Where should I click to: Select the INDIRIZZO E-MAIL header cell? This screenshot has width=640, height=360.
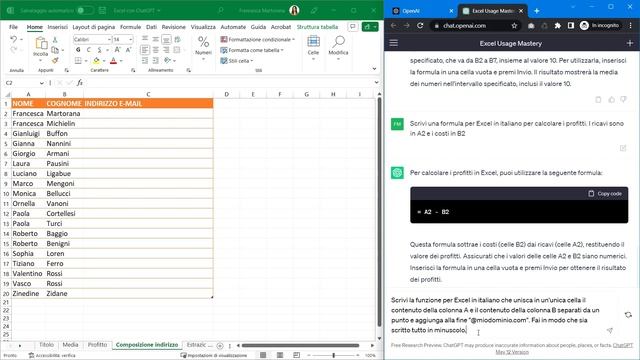148,104
